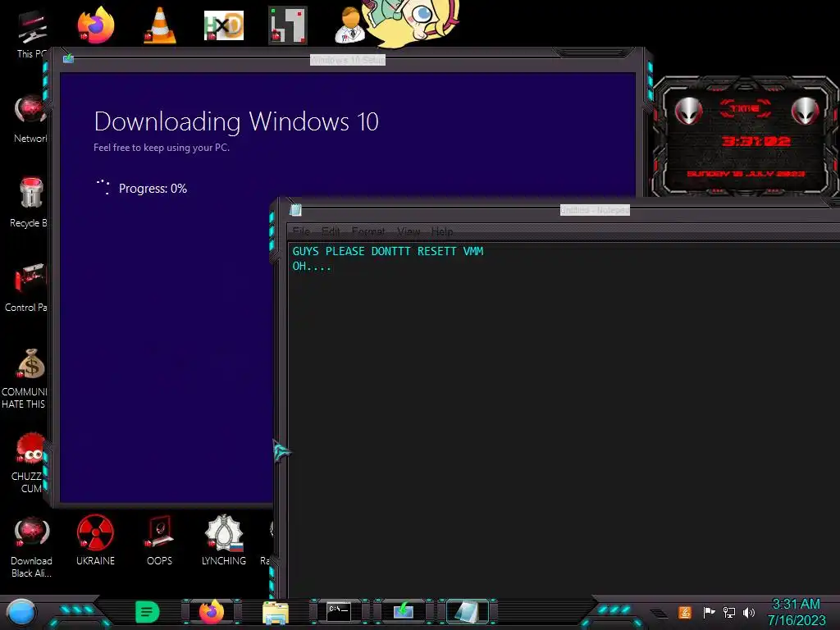
Task: Click the left alien head on clock gadget
Action: click(688, 112)
